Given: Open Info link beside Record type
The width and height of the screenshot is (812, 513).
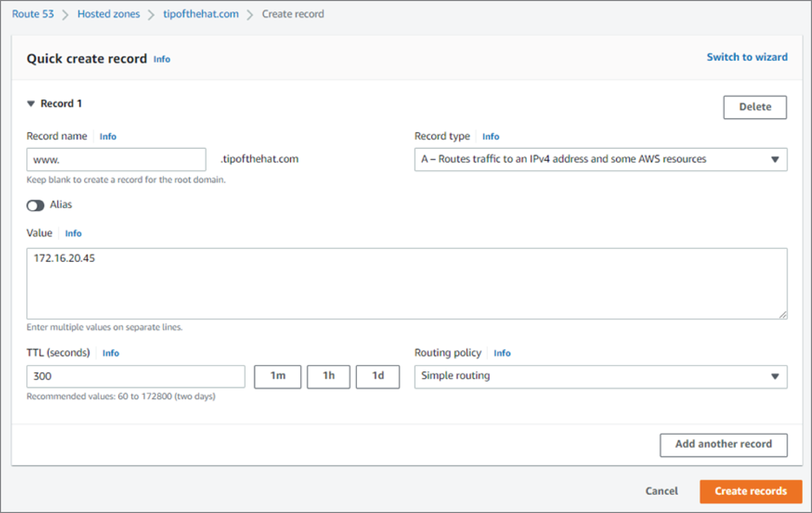Looking at the screenshot, I should coord(491,136).
